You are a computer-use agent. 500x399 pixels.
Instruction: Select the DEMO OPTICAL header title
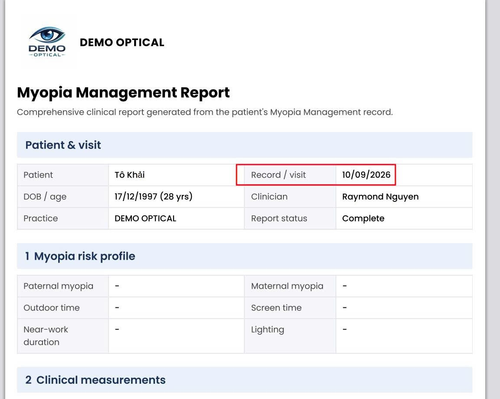pos(122,42)
